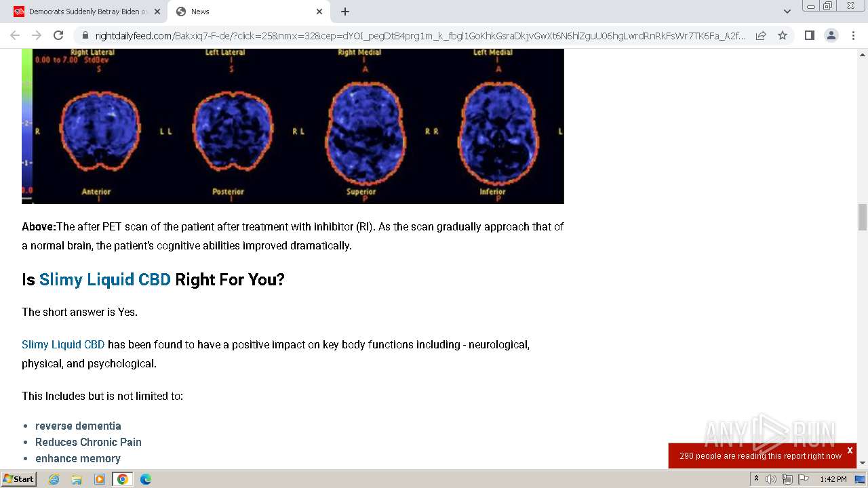Bookmark this tab with star icon
Image resolution: width=868 pixels, height=488 pixels.
pos(783,35)
